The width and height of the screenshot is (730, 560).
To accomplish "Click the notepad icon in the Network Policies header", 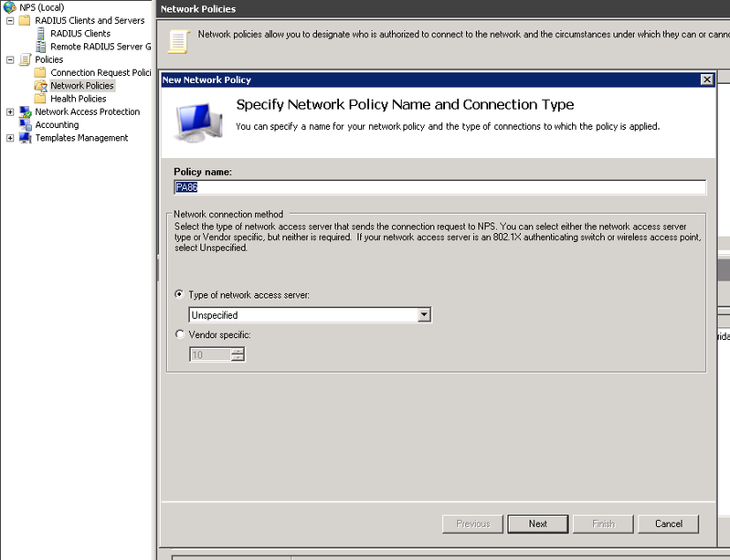I will [179, 41].
